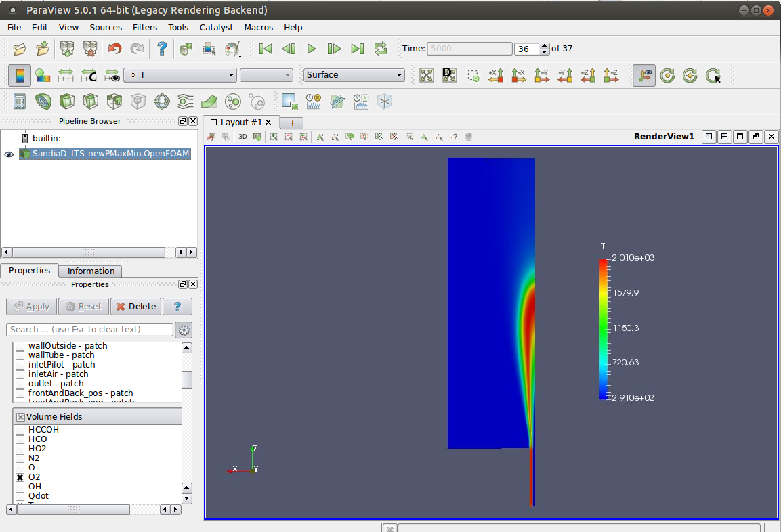
Task: Toggle visibility eye for SandiaD_LTS_newPMaxMin.OpenFOAM
Action: coord(9,154)
